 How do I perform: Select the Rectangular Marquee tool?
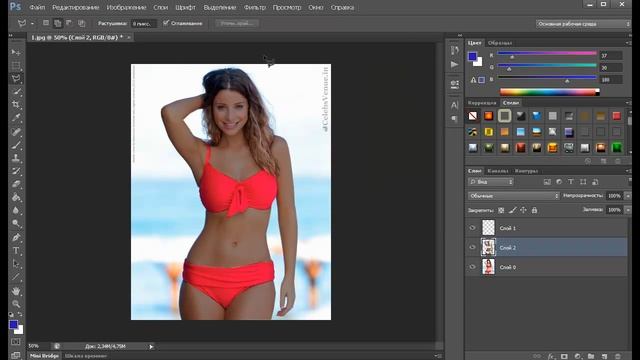[16, 65]
